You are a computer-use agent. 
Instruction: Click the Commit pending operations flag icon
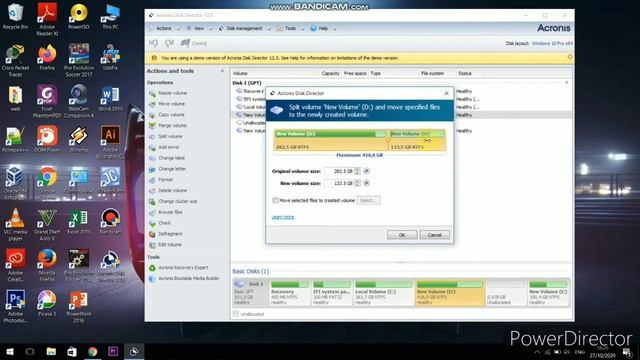pyautogui.click(x=185, y=42)
